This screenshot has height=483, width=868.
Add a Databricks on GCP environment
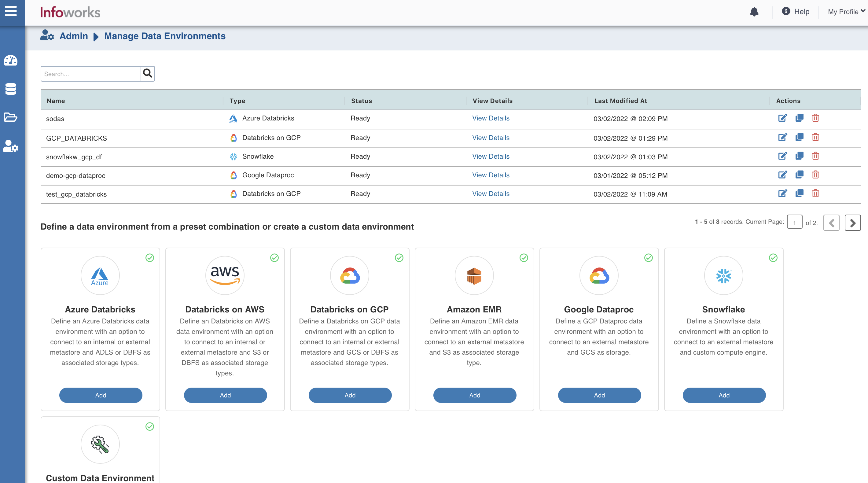[350, 395]
